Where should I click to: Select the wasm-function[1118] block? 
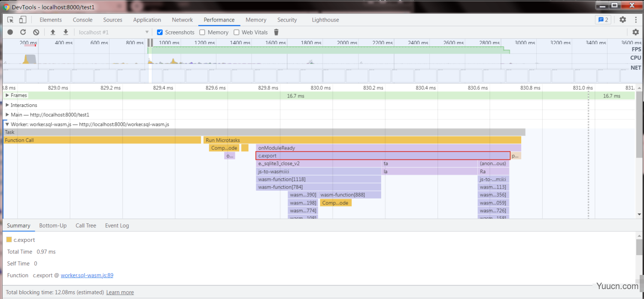[319, 179]
